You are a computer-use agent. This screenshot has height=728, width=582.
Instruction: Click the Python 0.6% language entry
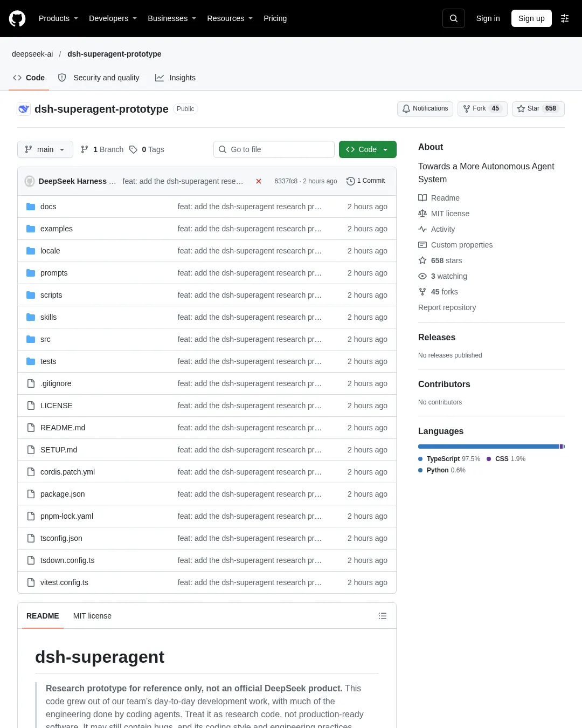point(442,470)
